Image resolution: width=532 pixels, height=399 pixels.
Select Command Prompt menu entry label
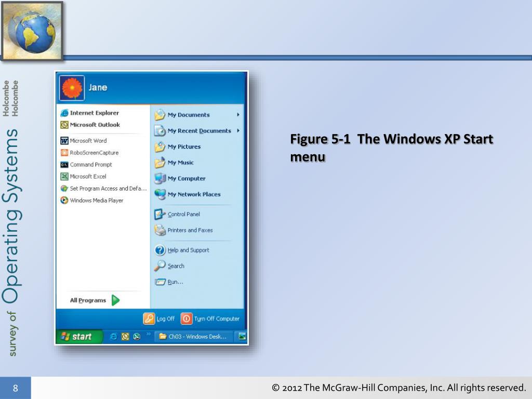91,165
